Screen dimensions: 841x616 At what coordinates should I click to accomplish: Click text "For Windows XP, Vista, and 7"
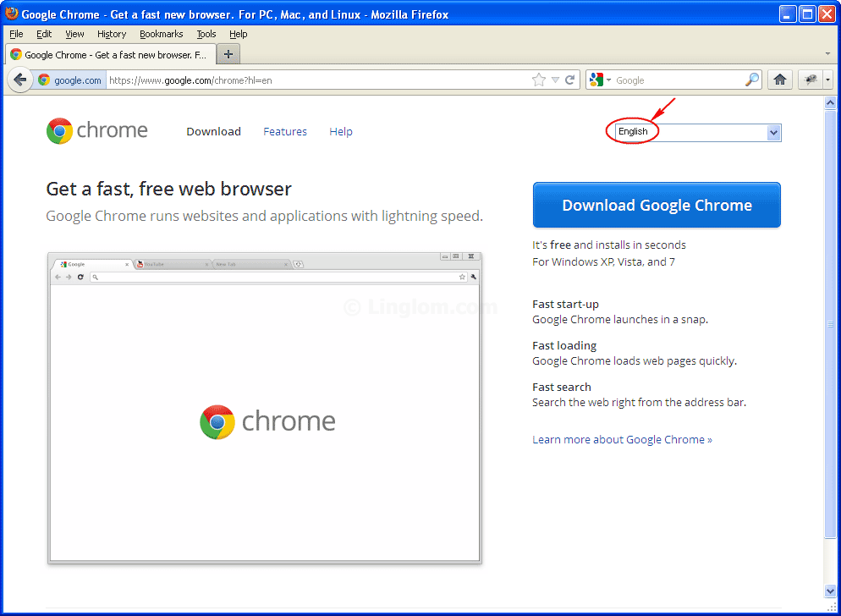(x=603, y=261)
